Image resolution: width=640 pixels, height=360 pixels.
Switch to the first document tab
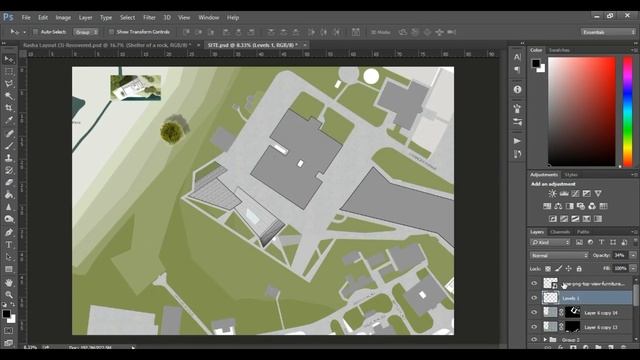(107, 45)
